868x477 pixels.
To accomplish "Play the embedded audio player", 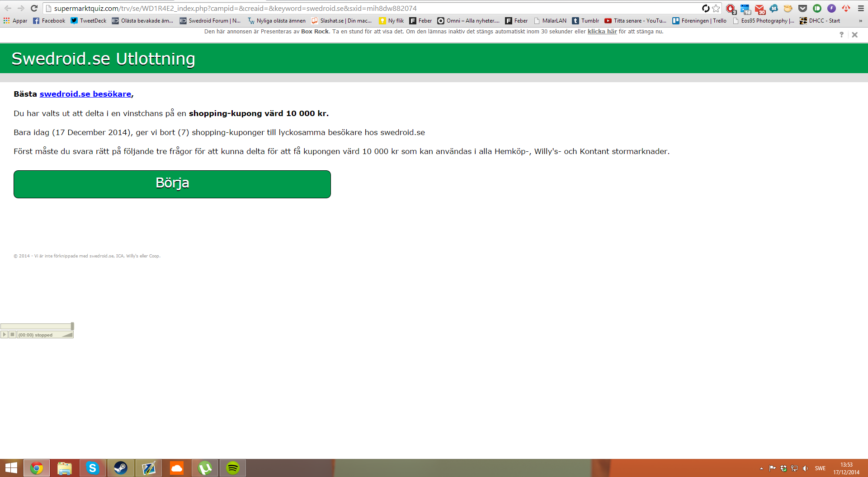I will (5, 335).
